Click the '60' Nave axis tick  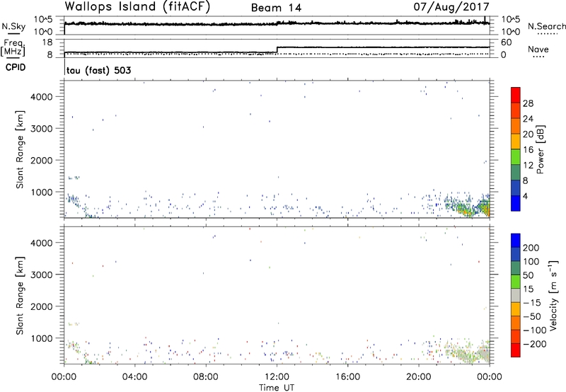click(507, 42)
